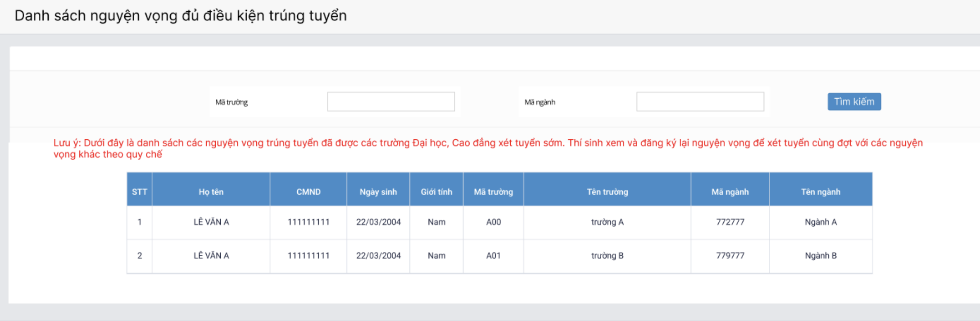
Task: Click the Ngành A cell
Action: coord(821,222)
